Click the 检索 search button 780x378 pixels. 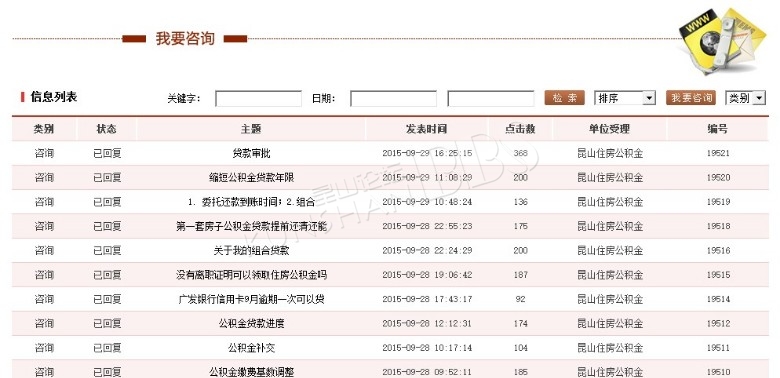pyautogui.click(x=564, y=98)
